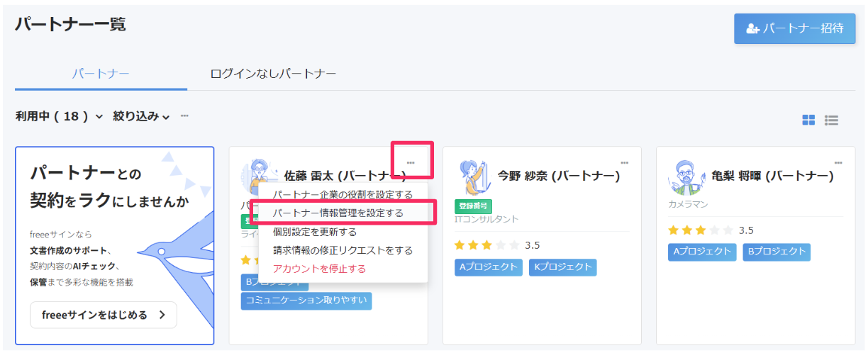Viewport: 868px width, 353px height.
Task: Open the ログインなしパートナー tab
Action: point(273,73)
